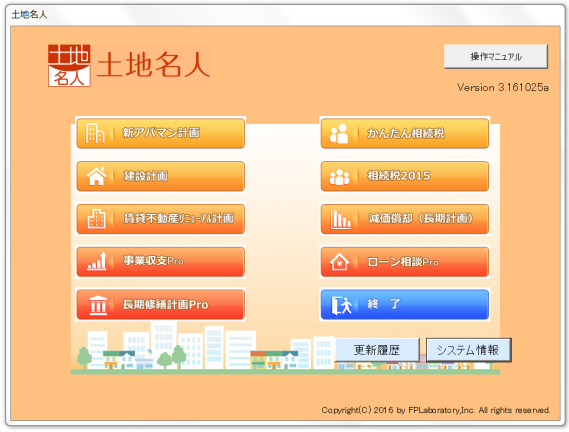
Task: Click the two-people icon on かんたん相続税
Action: [339, 134]
